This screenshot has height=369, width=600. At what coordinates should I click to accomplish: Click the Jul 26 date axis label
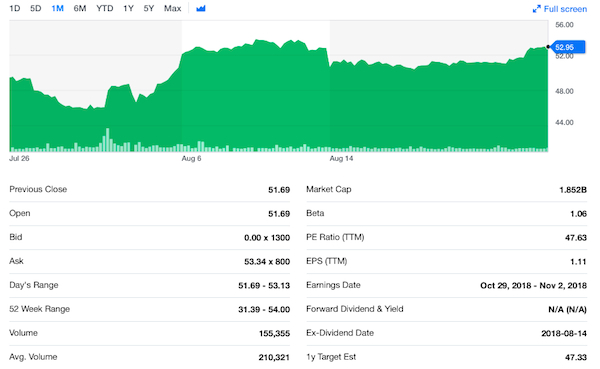pos(19,158)
